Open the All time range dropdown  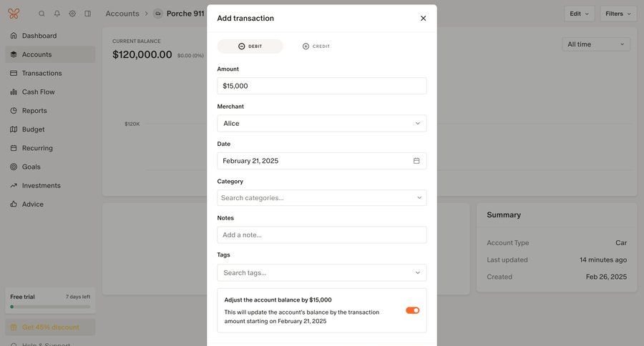596,44
